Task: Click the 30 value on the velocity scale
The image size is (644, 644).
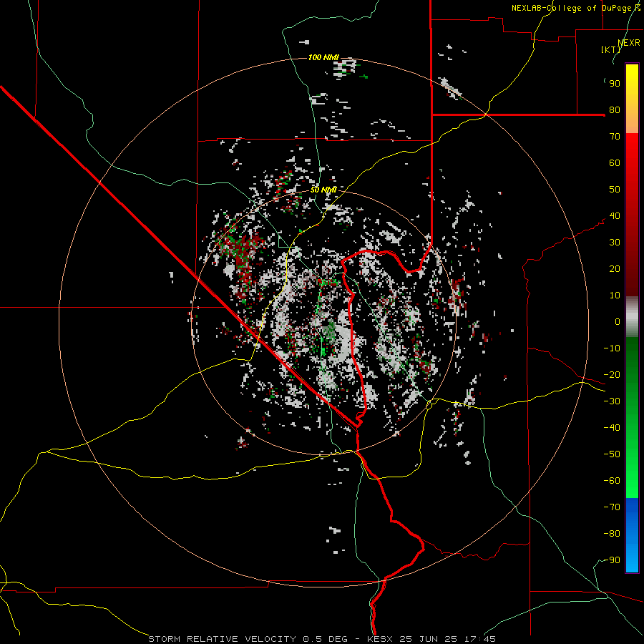Action: coord(615,243)
